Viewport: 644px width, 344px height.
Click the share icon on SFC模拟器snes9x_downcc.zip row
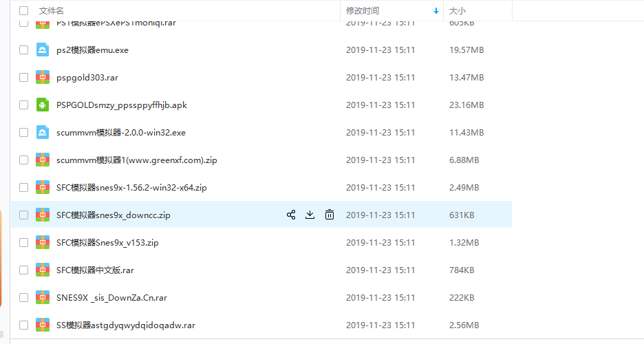tap(291, 215)
